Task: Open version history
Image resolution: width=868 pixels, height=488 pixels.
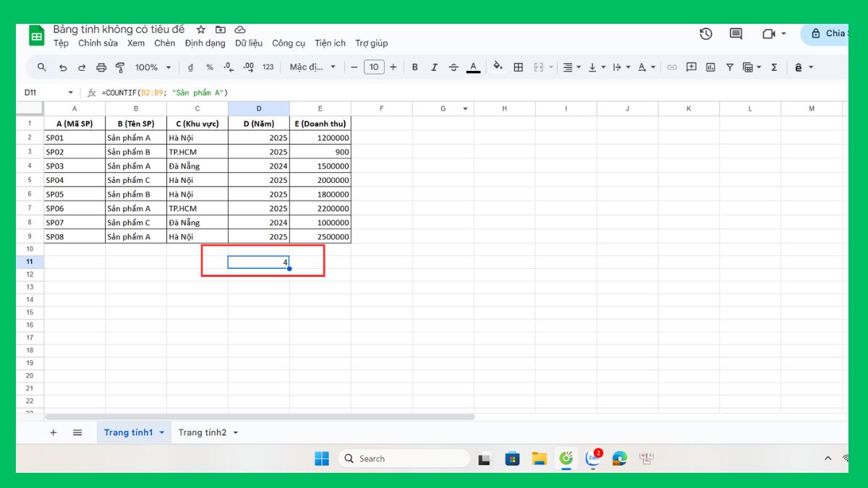Action: click(705, 33)
